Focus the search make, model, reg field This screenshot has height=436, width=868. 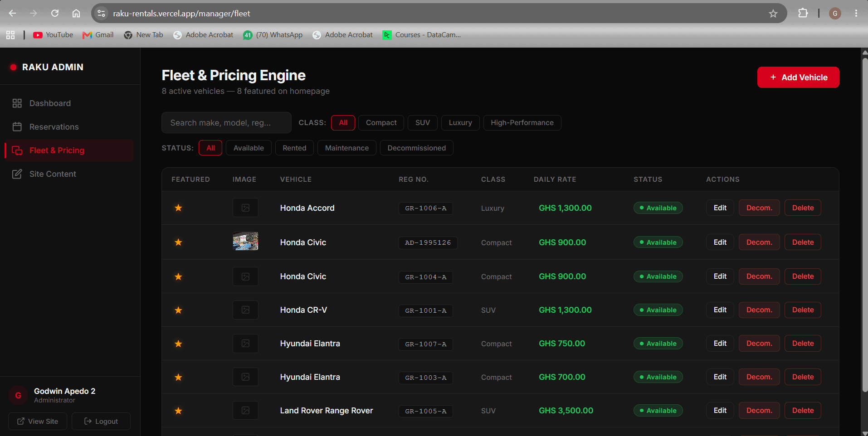(x=226, y=123)
